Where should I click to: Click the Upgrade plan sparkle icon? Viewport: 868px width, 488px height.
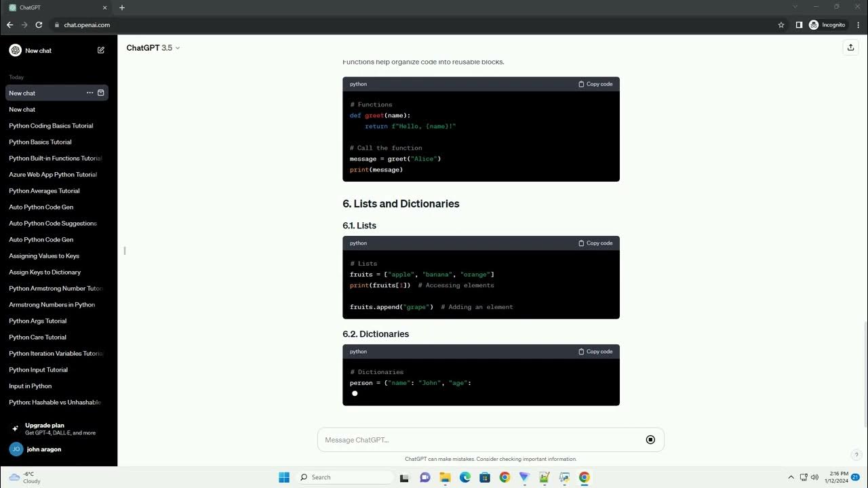pos(15,428)
